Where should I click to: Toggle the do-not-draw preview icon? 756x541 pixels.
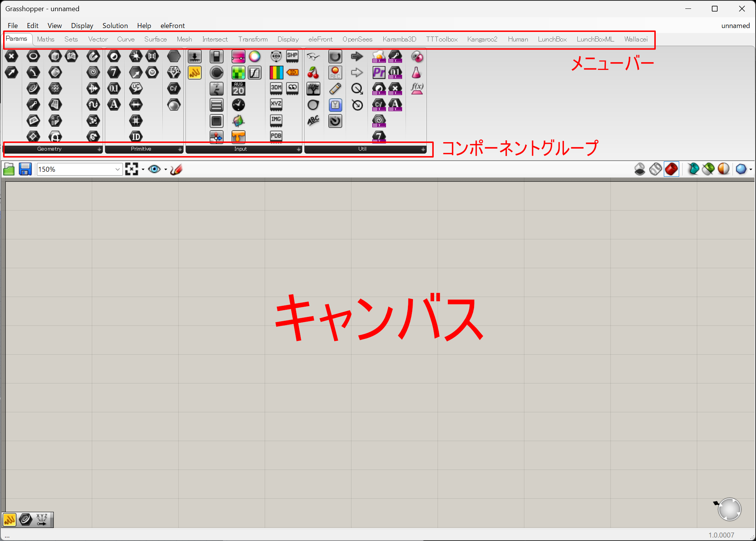[x=640, y=169]
